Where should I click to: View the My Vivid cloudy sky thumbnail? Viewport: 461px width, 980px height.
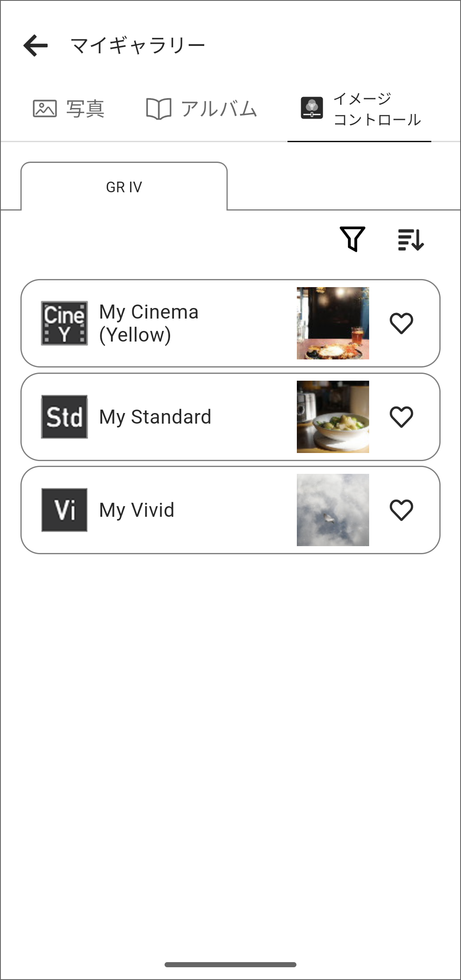coord(333,510)
